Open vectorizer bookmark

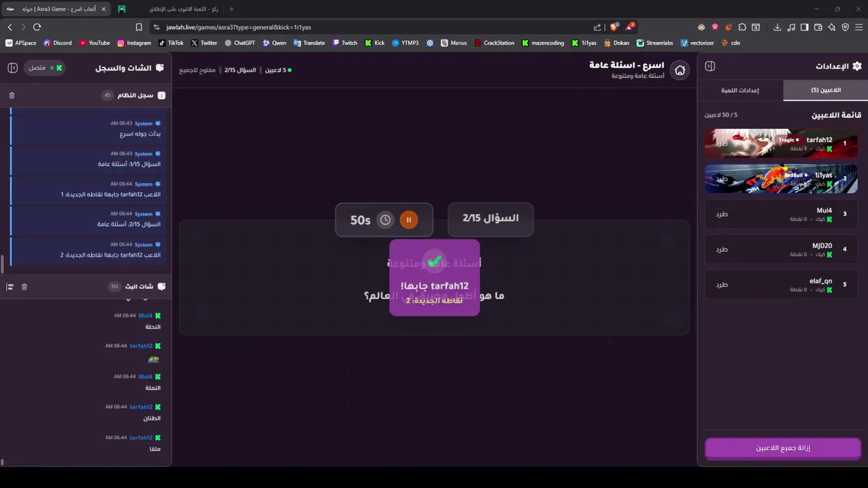(x=698, y=43)
